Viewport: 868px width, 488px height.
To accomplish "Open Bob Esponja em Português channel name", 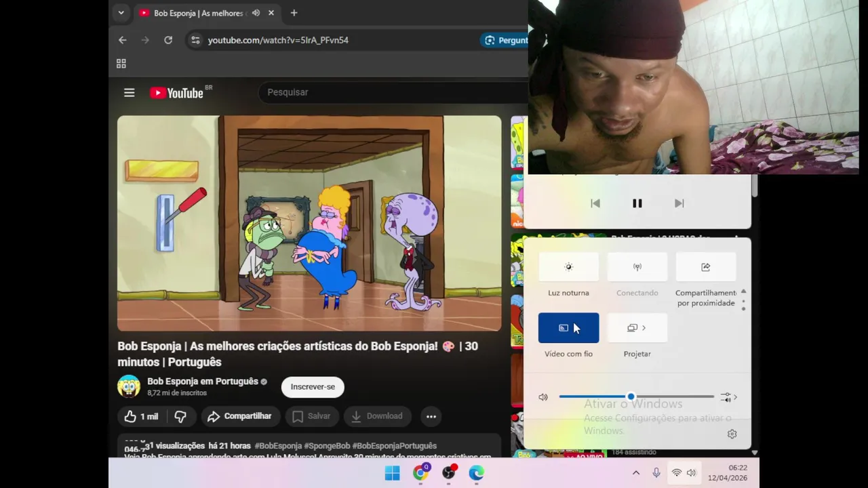I will [203, 382].
